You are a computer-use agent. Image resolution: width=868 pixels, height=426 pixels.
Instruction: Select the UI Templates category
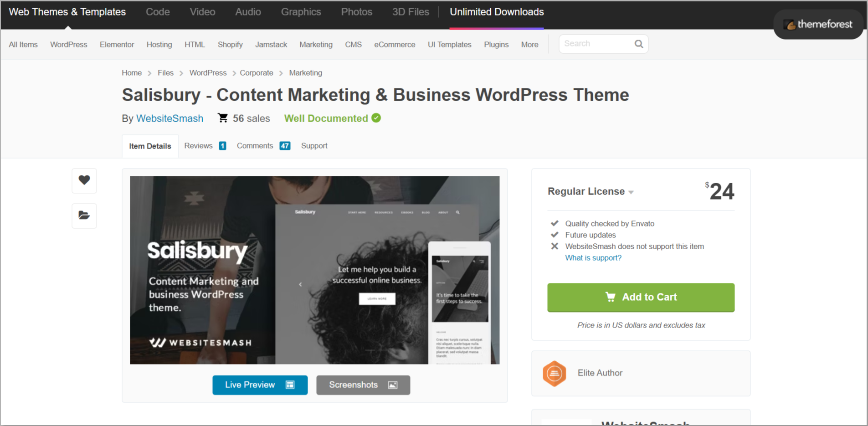(449, 45)
